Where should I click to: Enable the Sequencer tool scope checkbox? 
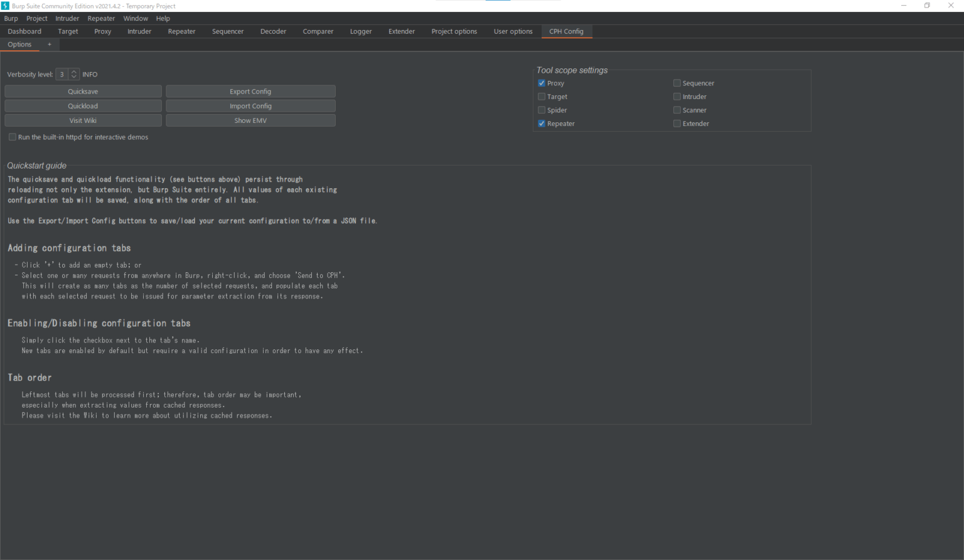coord(677,83)
